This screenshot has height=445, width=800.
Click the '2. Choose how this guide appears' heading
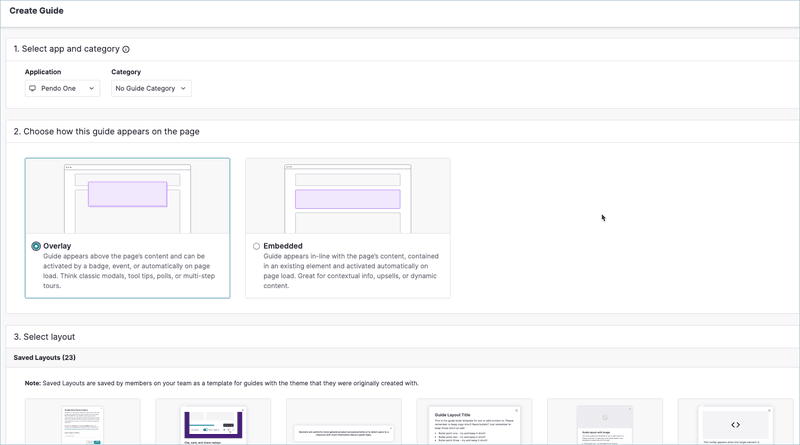tap(106, 131)
